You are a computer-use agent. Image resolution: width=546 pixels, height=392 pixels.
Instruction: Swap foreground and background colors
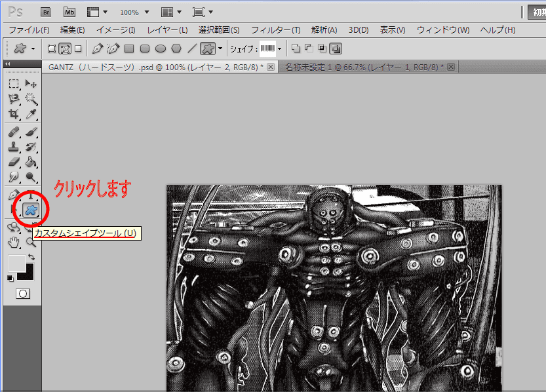pos(31,257)
